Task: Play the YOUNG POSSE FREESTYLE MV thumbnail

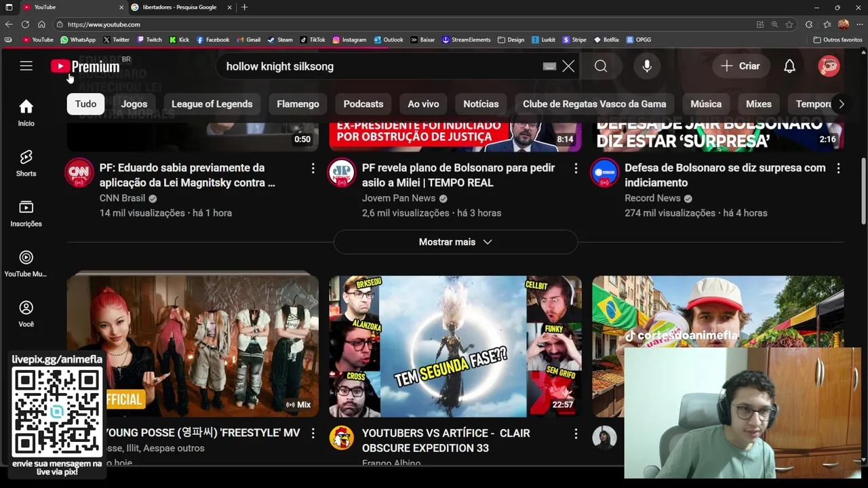Action: coord(193,346)
